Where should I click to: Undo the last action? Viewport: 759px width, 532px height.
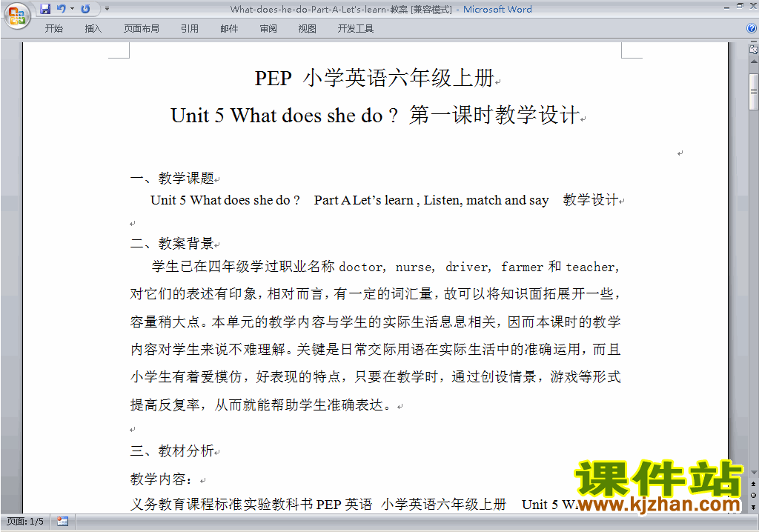pyautogui.click(x=61, y=9)
